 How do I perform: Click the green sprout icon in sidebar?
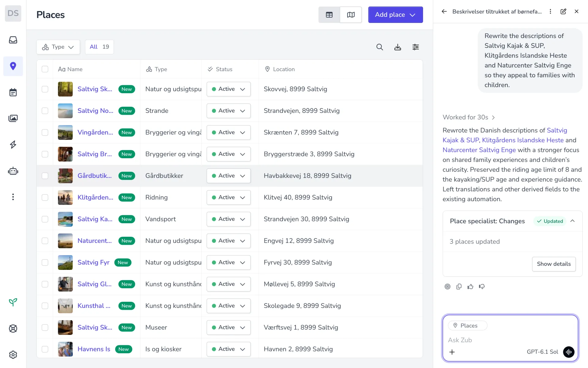coord(13,302)
